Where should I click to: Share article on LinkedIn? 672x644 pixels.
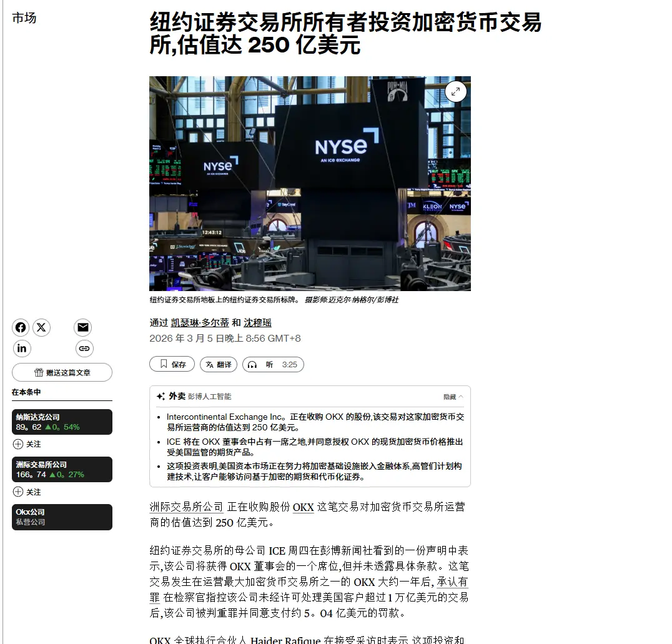tap(21, 349)
